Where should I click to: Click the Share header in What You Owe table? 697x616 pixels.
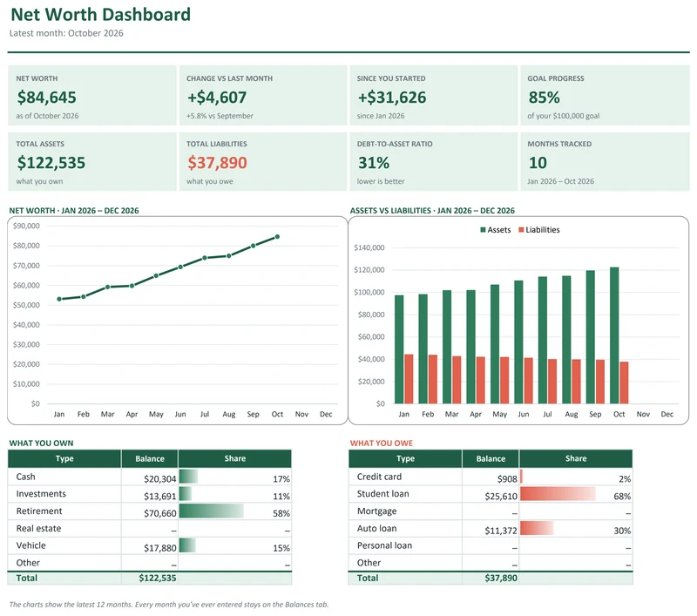(x=576, y=458)
